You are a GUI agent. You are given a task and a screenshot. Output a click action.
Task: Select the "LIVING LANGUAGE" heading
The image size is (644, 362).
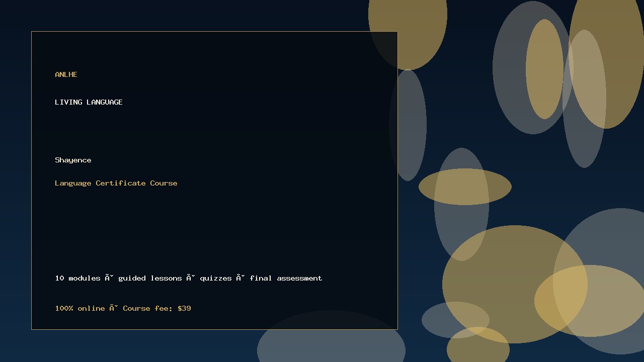tap(89, 102)
